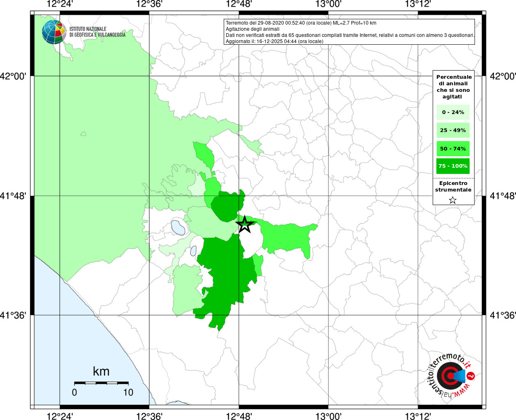Click the bottom axis label 12°48'

(x=239, y=416)
